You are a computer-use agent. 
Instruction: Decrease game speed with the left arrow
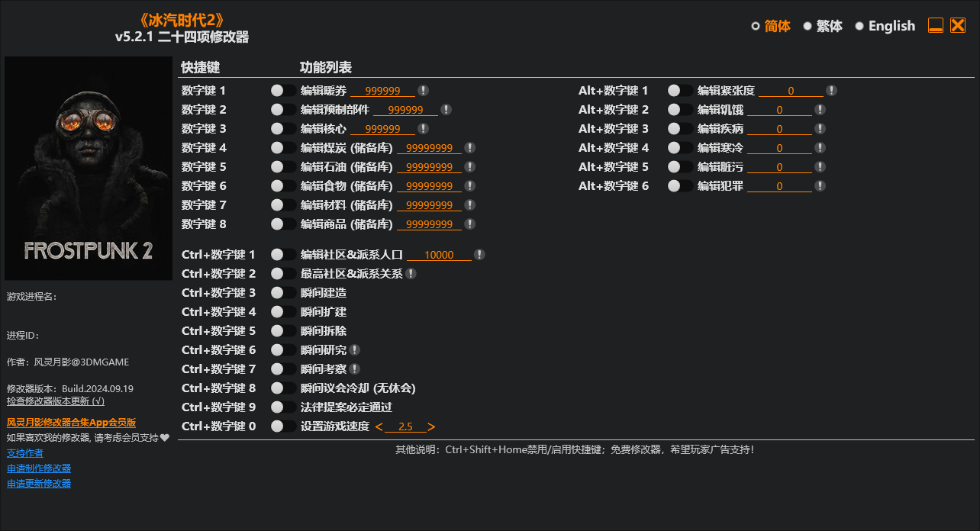(x=379, y=426)
